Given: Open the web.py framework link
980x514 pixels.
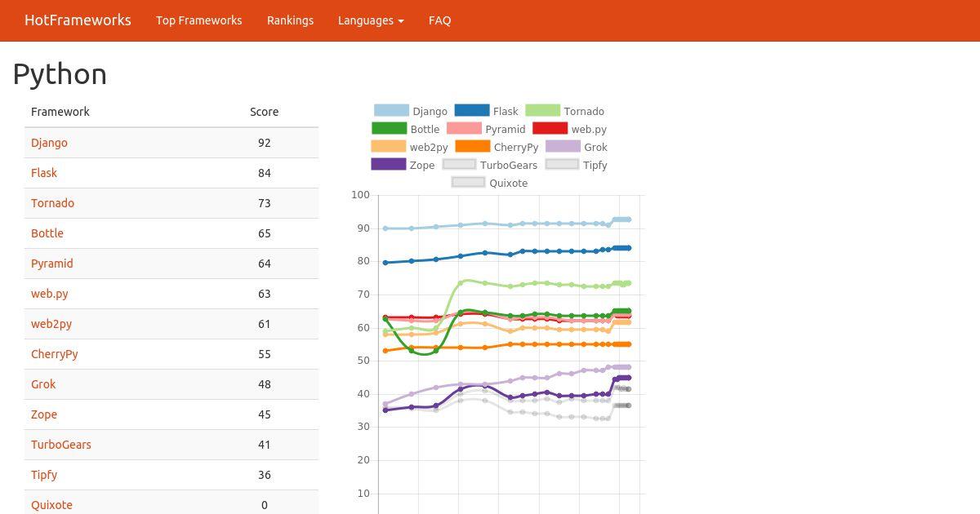Looking at the screenshot, I should [50, 294].
